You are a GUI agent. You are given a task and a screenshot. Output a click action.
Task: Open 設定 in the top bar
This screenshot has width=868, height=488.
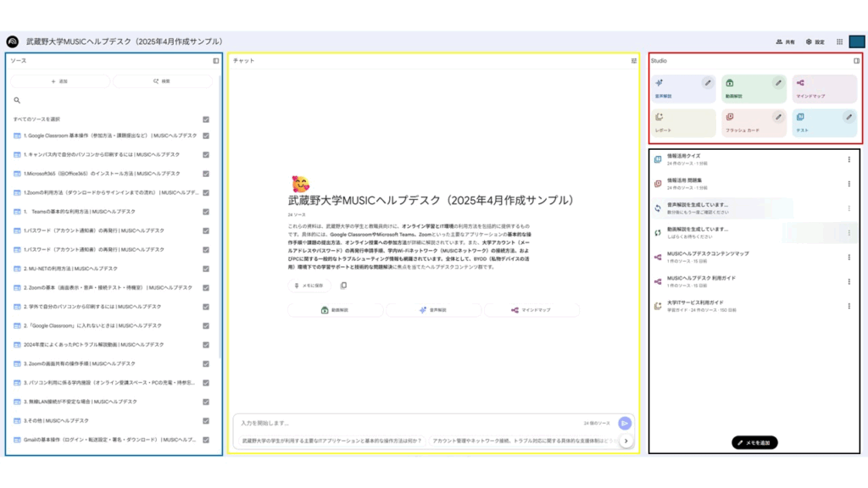tap(815, 42)
